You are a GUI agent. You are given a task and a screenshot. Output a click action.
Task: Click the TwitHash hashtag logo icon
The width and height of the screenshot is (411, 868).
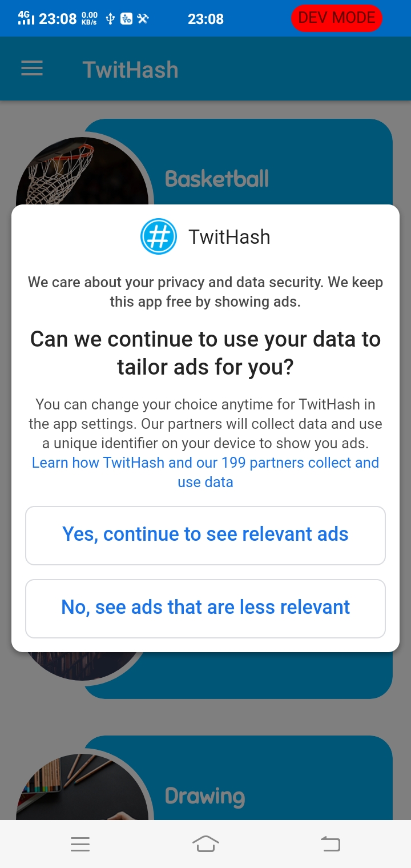(x=159, y=236)
